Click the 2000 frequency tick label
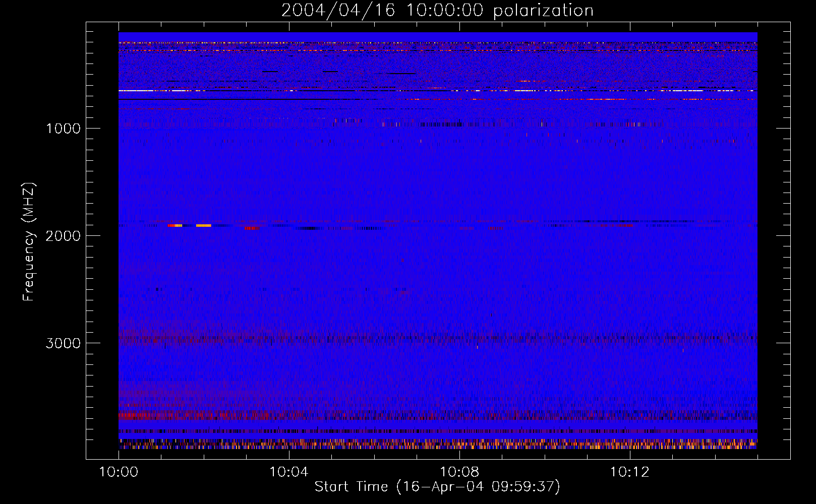Image resolution: width=816 pixels, height=504 pixels. [x=63, y=236]
